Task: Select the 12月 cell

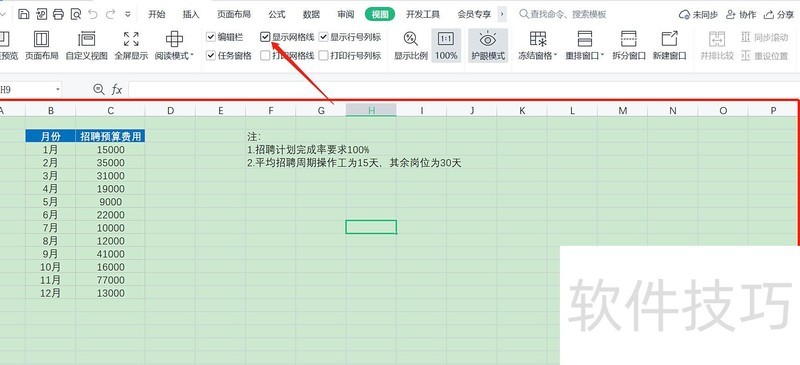Action: [51, 293]
